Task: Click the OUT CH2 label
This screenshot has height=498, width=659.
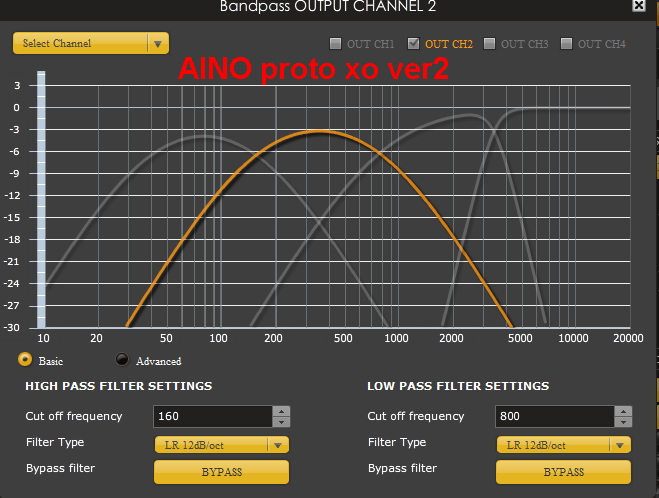Action: pyautogui.click(x=449, y=44)
